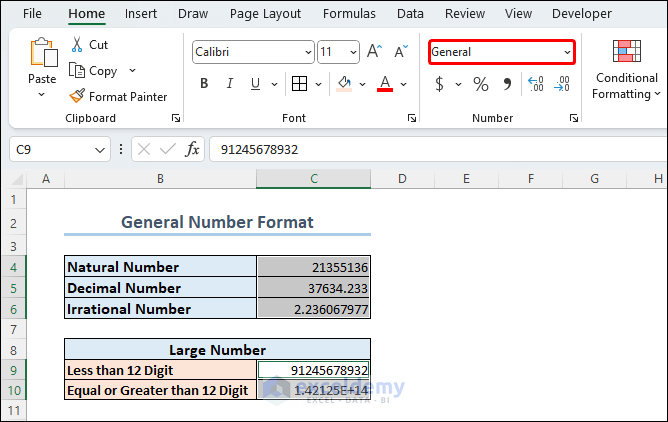The width and height of the screenshot is (668, 422).
Task: Click the formula bar options dots
Action: point(121,149)
